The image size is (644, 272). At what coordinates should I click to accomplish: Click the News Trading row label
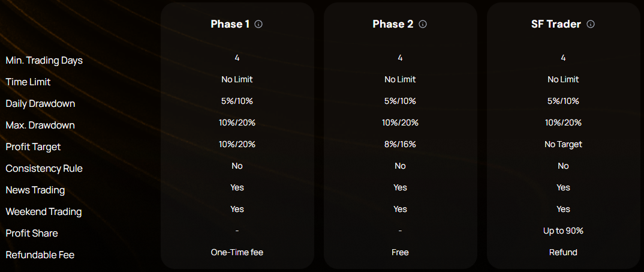(35, 190)
